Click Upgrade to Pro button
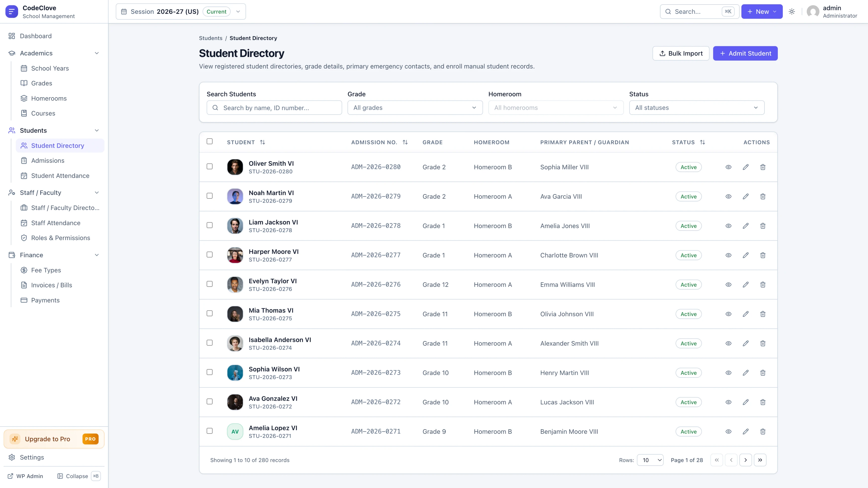Screen dimensions: 868x488 click(x=54, y=439)
